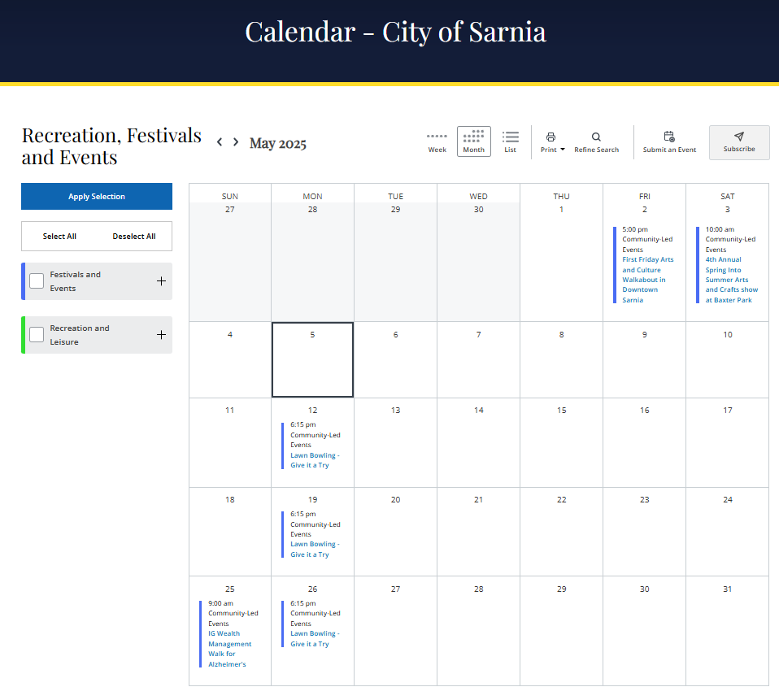The width and height of the screenshot is (779, 700).
Task: Open Lawn Bowling event on May 12
Action: tap(315, 460)
